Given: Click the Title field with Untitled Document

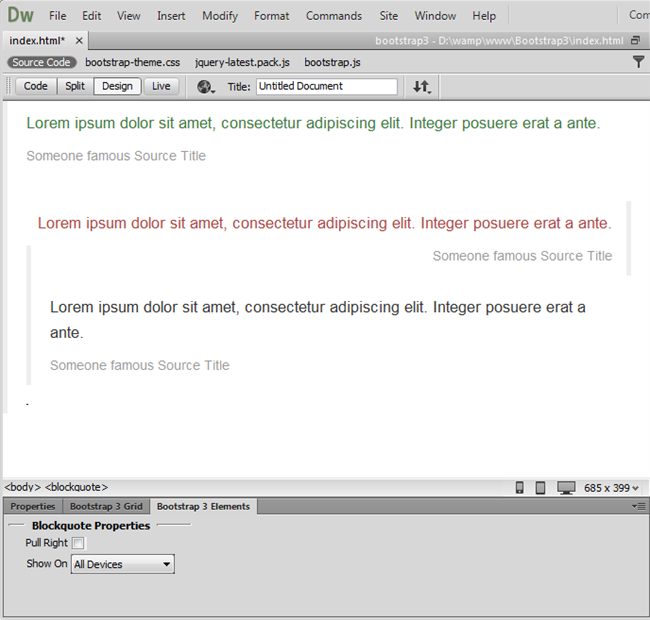Looking at the screenshot, I should 327,86.
